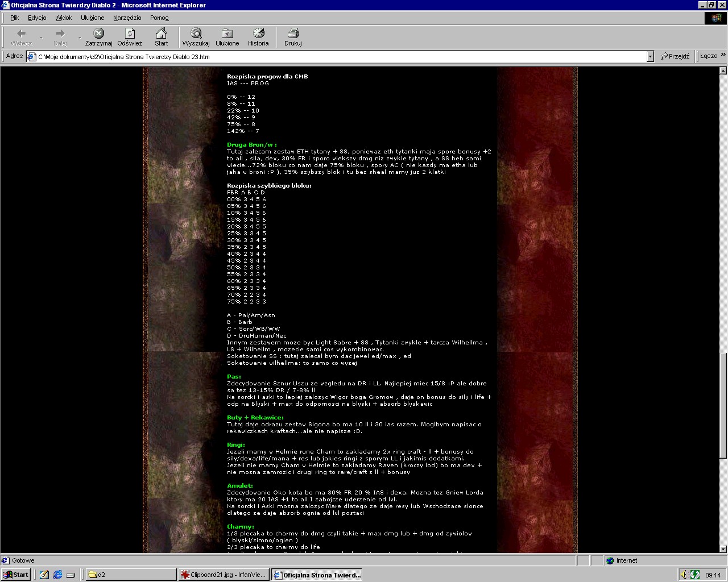Print the page with Drukuj icon
Viewport: 728px width, 582px height.
point(293,34)
